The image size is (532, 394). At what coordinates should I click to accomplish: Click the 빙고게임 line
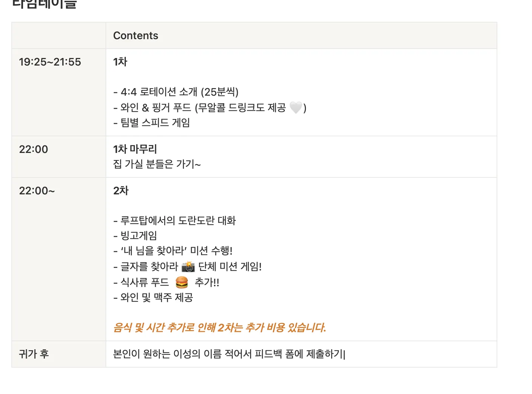tap(135, 236)
